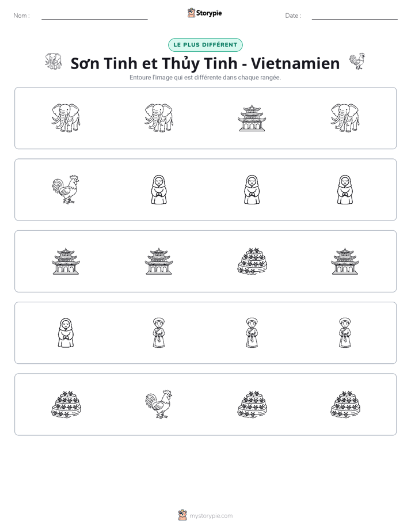Circle the pagoda in the first row
This screenshot has height=532, width=411.
click(252, 118)
